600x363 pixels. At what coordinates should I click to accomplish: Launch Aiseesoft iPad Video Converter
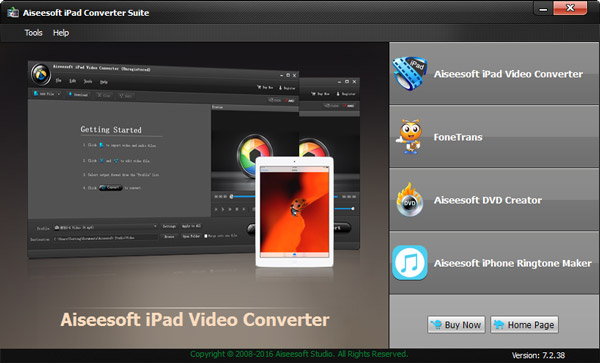tap(494, 73)
